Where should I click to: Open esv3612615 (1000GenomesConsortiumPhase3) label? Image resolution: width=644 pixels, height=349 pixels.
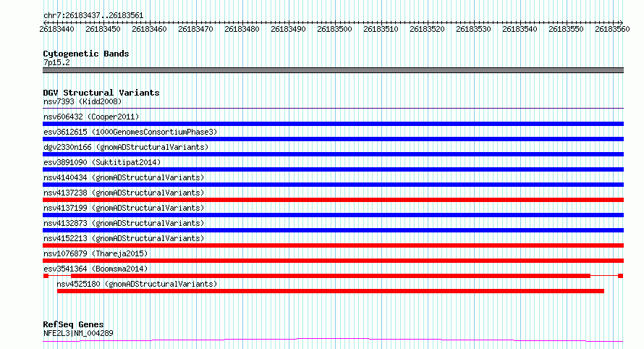[x=130, y=132]
